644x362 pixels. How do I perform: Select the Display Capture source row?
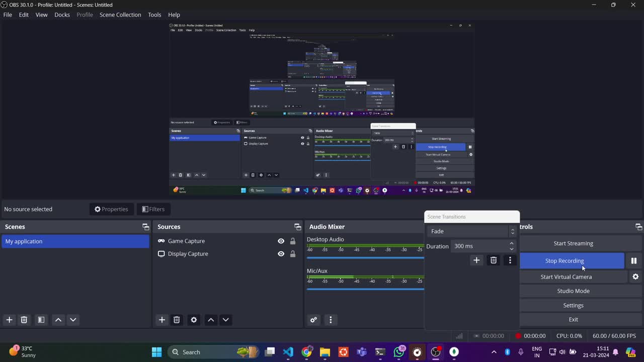(x=228, y=254)
